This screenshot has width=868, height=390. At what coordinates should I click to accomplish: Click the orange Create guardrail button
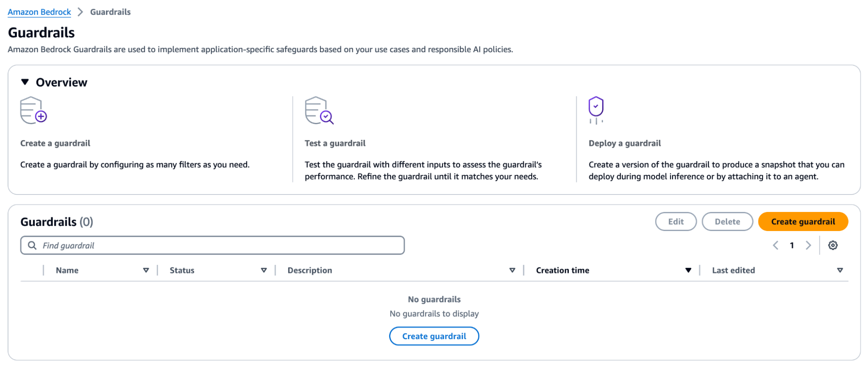click(x=802, y=221)
